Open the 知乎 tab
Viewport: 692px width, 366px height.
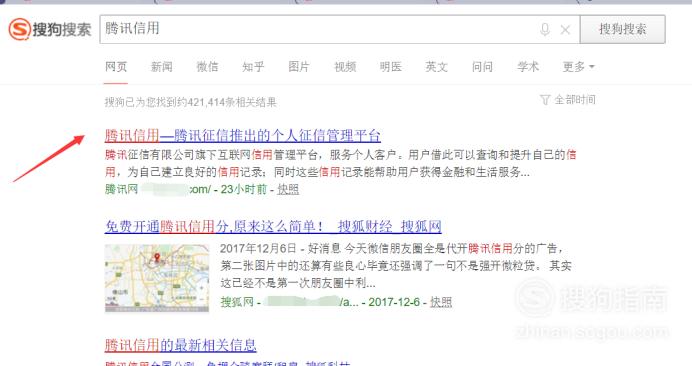pyautogui.click(x=253, y=67)
